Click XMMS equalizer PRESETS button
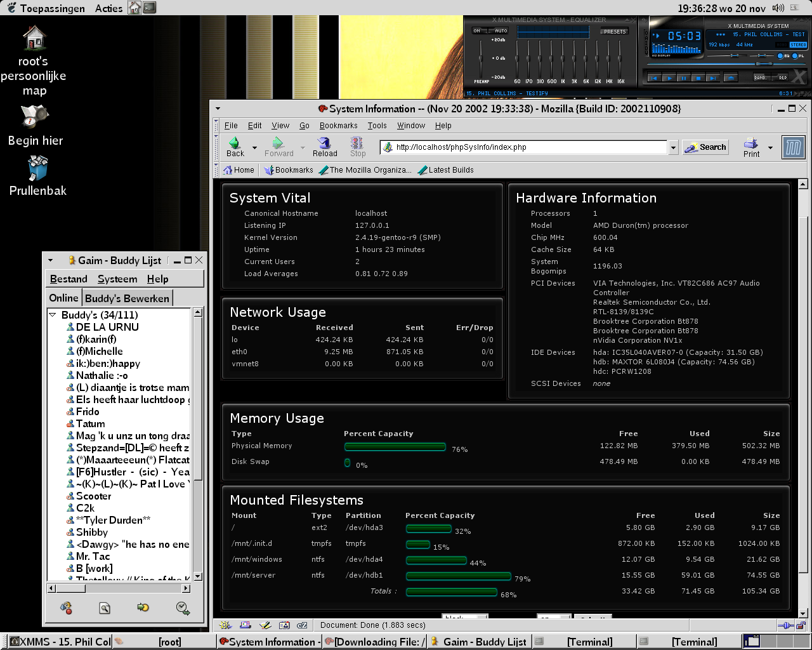812x650 pixels. (x=615, y=32)
